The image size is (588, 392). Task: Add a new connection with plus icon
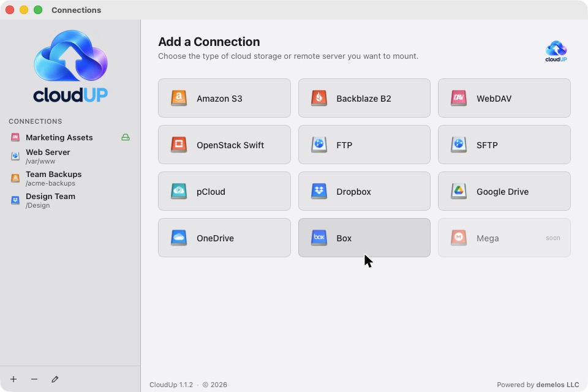13,379
